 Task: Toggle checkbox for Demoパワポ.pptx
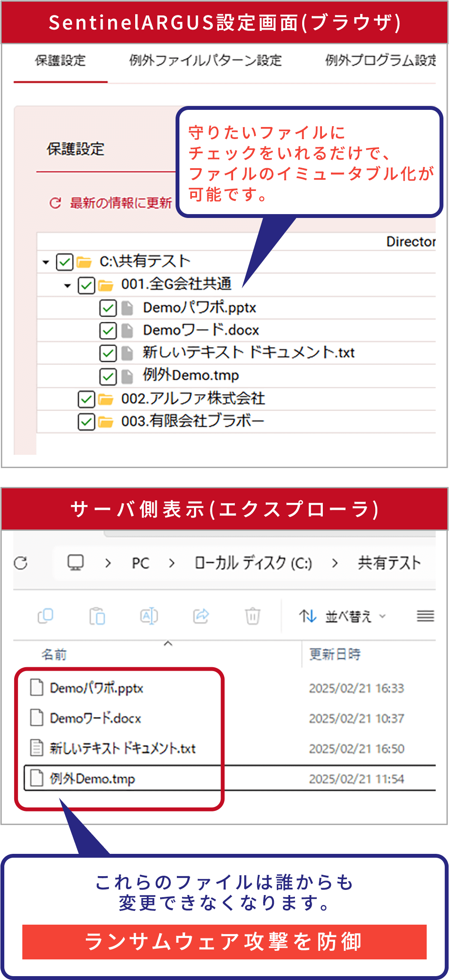tap(108, 308)
